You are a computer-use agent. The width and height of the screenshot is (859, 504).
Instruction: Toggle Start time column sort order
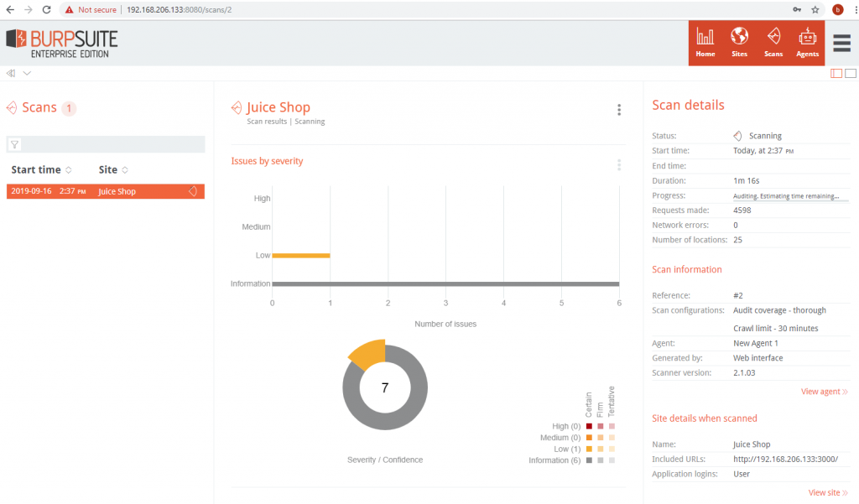(68, 170)
